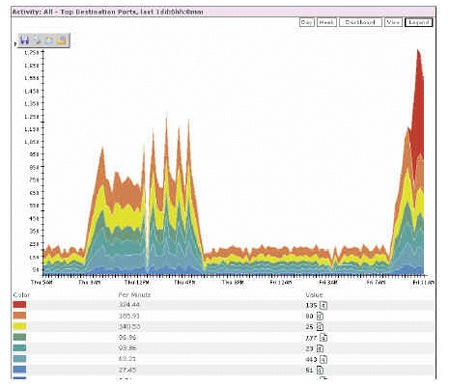Click the magnifier icon in chart toolbar
The width and height of the screenshot is (450, 386).
tap(37, 40)
